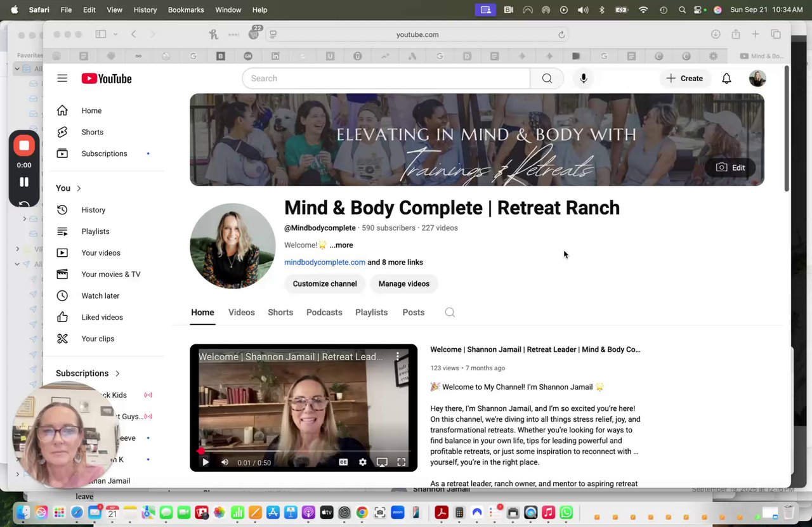Expand the You section
Viewport: 812px width, 527px height.
point(69,188)
